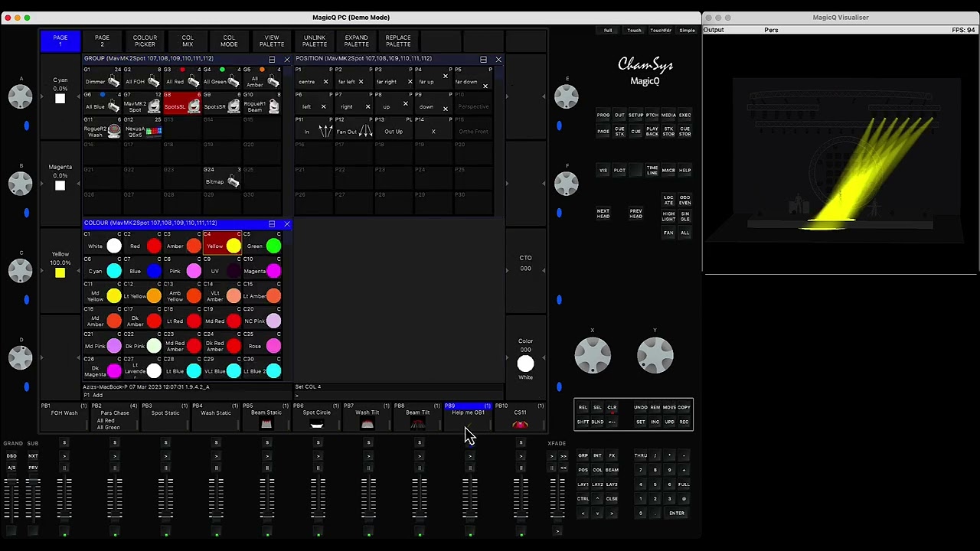Screen dimensions: 980x551
Task: Open the PROG window button
Action: pyautogui.click(x=603, y=116)
